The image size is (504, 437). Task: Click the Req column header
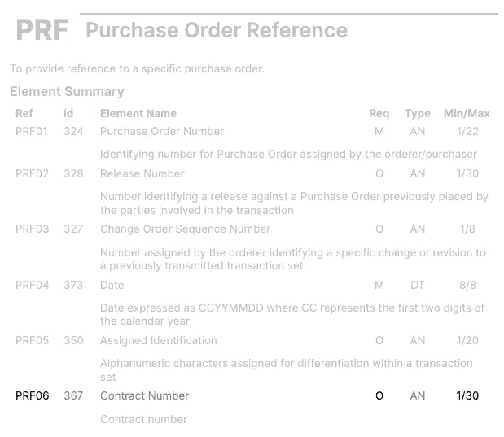pyautogui.click(x=379, y=113)
